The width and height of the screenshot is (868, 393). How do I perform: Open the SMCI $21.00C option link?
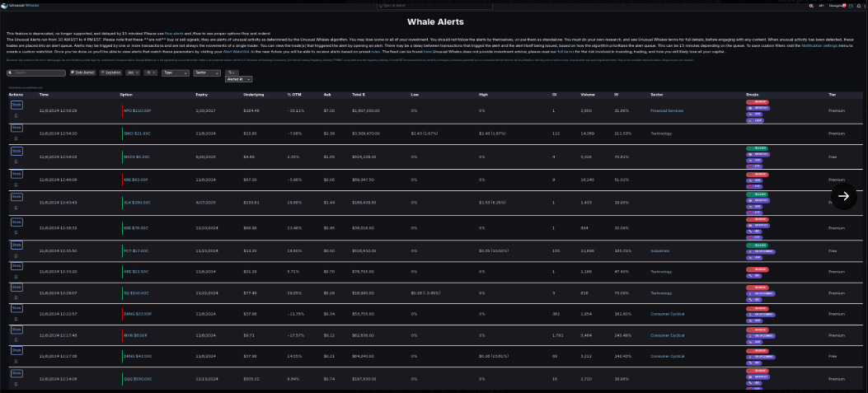(138, 133)
